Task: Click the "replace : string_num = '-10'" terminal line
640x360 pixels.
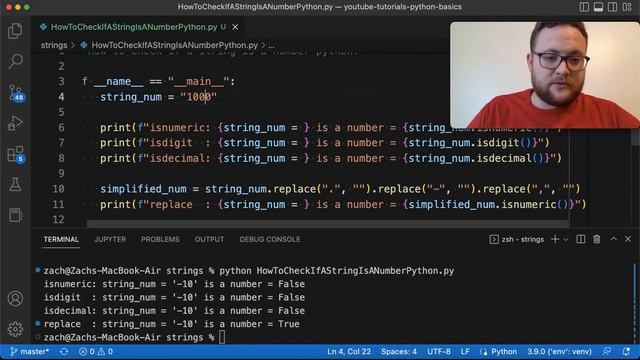Action: tap(172, 324)
